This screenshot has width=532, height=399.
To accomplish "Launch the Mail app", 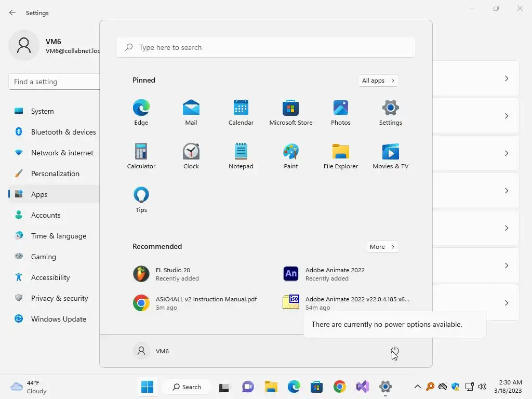I will pyautogui.click(x=191, y=112).
